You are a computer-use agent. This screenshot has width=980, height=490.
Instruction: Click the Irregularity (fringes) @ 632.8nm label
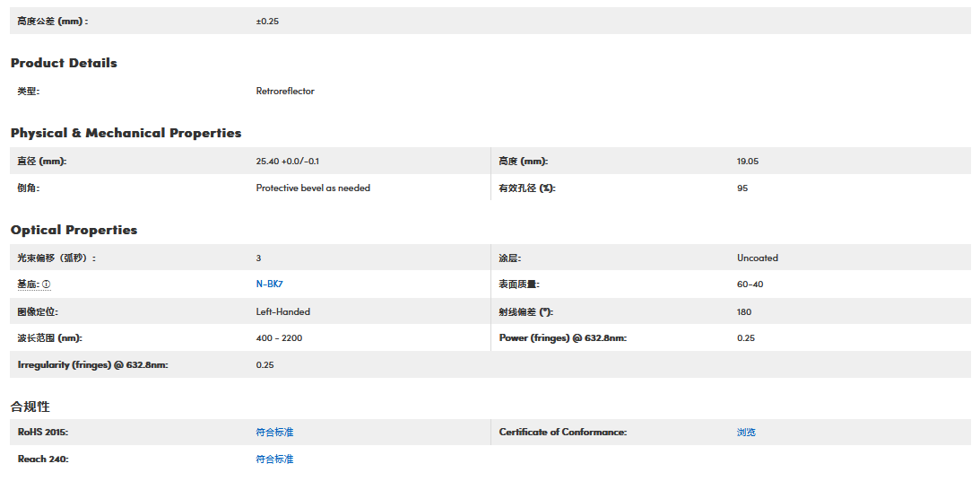93,365
